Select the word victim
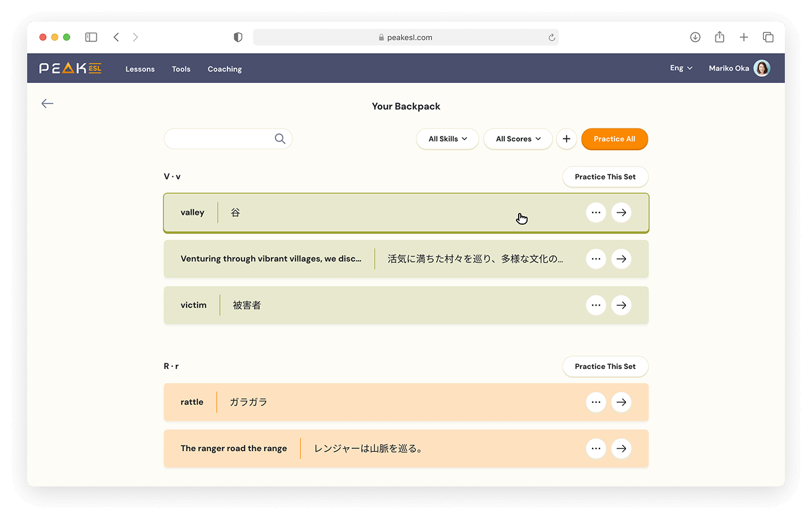This screenshot has height=519, width=812. click(x=193, y=305)
